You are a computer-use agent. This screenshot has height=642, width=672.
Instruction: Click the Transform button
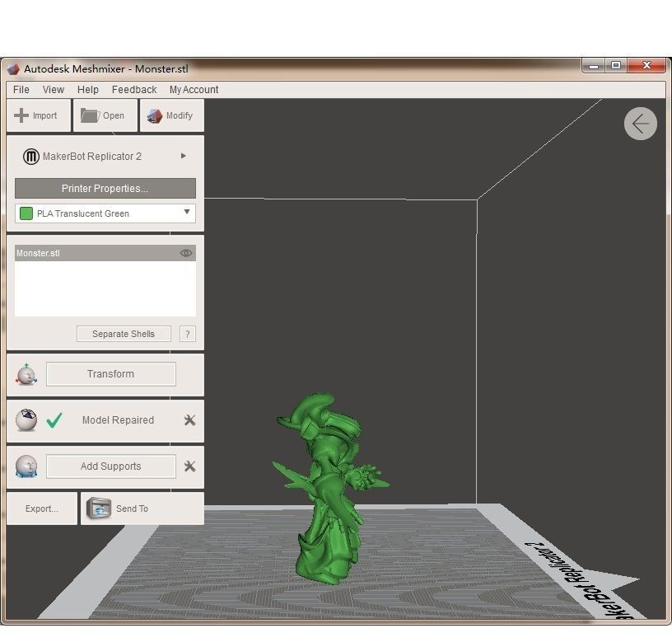point(111,374)
